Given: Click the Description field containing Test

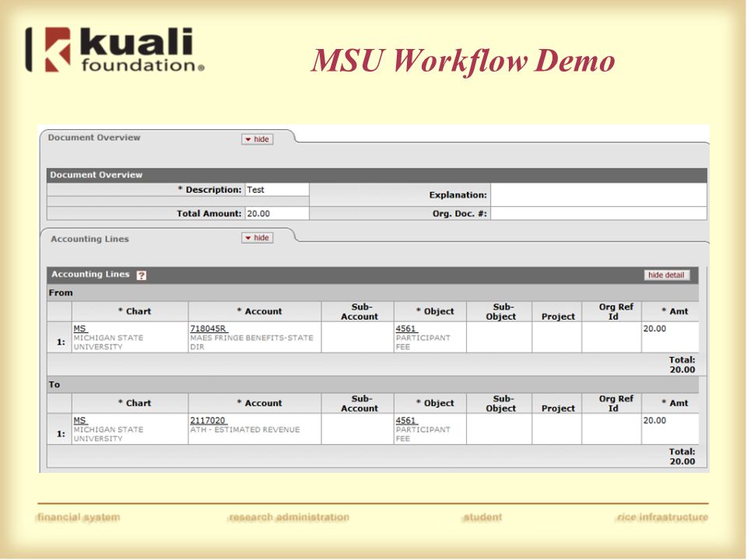Looking at the screenshot, I should (x=277, y=190).
